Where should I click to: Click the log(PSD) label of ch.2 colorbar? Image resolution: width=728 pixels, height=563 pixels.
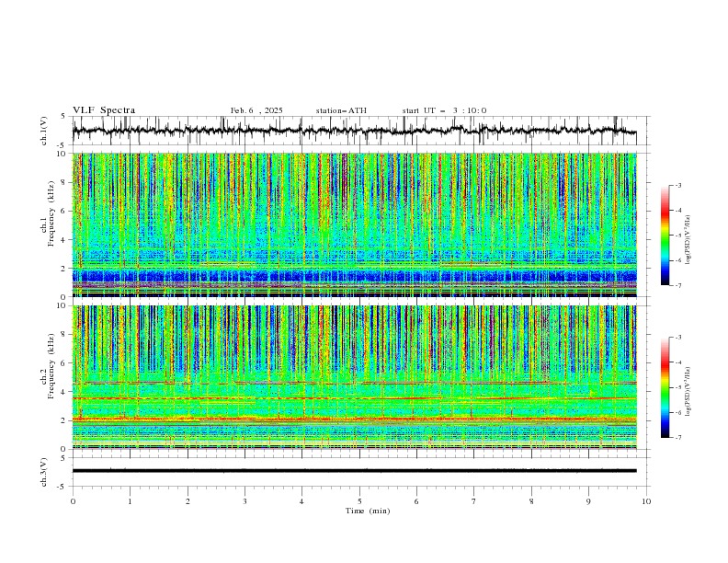pos(688,392)
